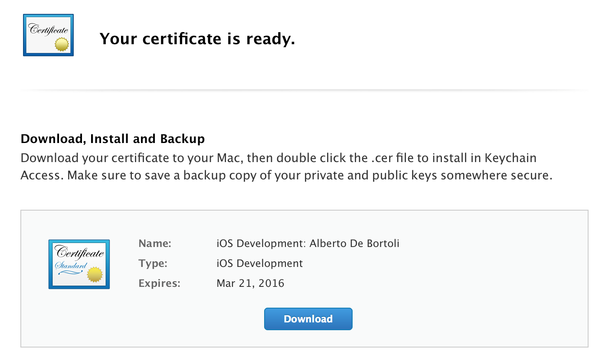Click the 'Standard' label inside the certificate badge

point(72,264)
